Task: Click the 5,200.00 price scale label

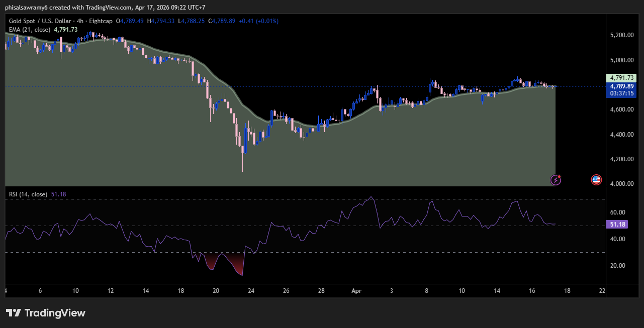Action: (622, 35)
